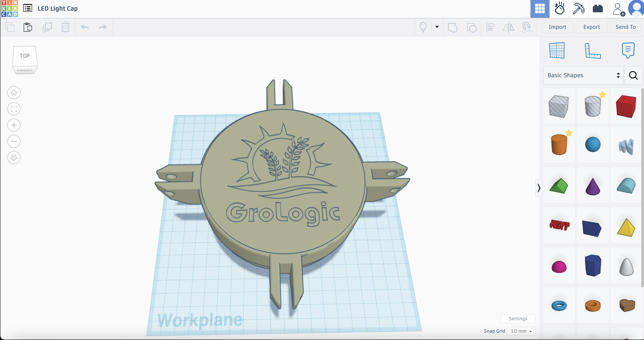Redo the last action

point(103,27)
